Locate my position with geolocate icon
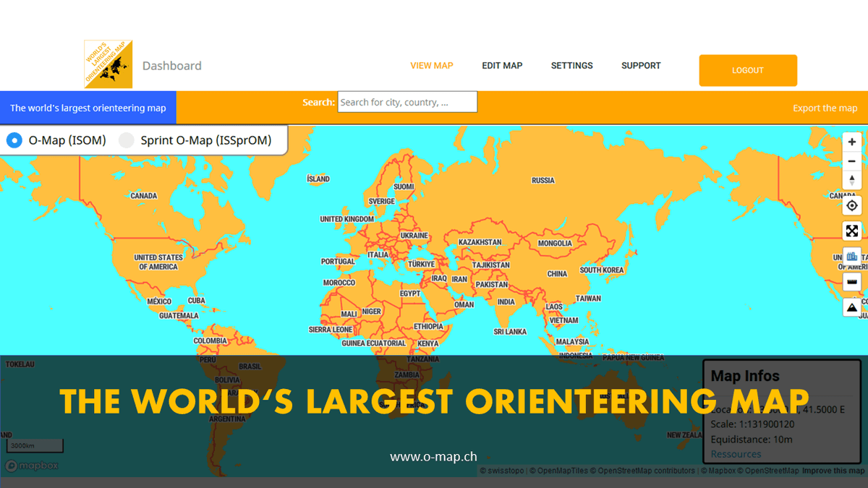Viewport: 868px width, 488px height. pyautogui.click(x=852, y=206)
